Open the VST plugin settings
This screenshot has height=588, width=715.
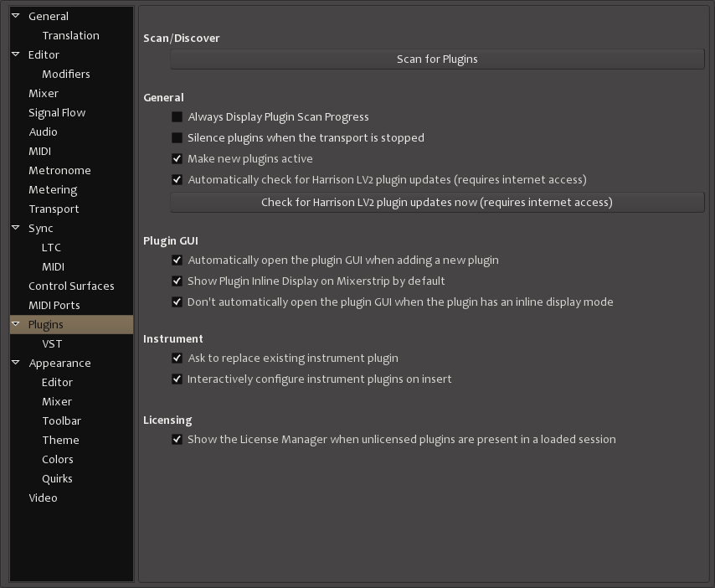(52, 343)
